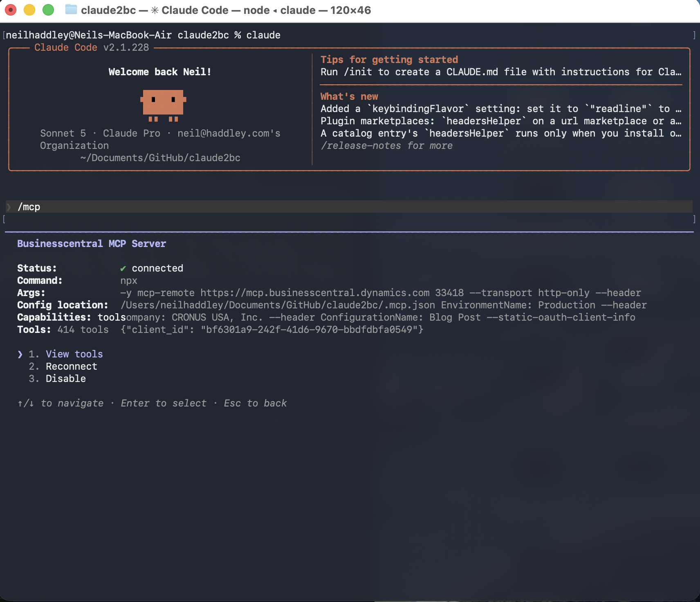This screenshot has height=602, width=700.
Task: Click the 'Run /init to create a CLAUDE.md' tip
Action: 501,72
